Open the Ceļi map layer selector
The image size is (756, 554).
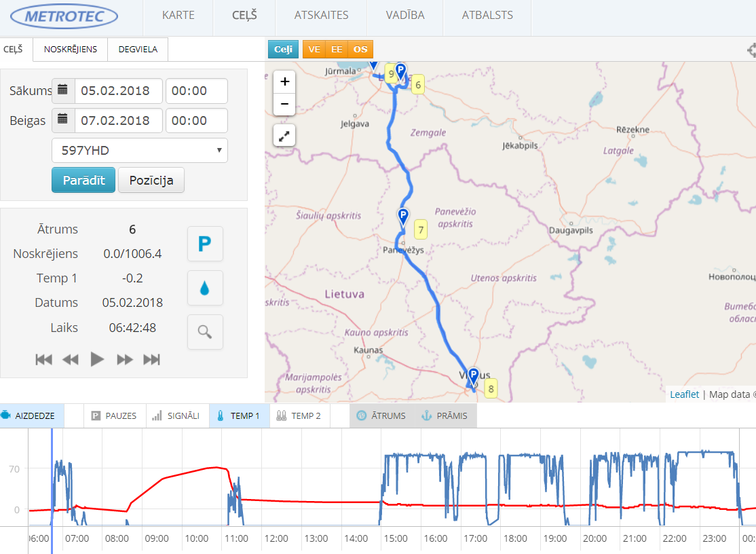click(x=283, y=50)
